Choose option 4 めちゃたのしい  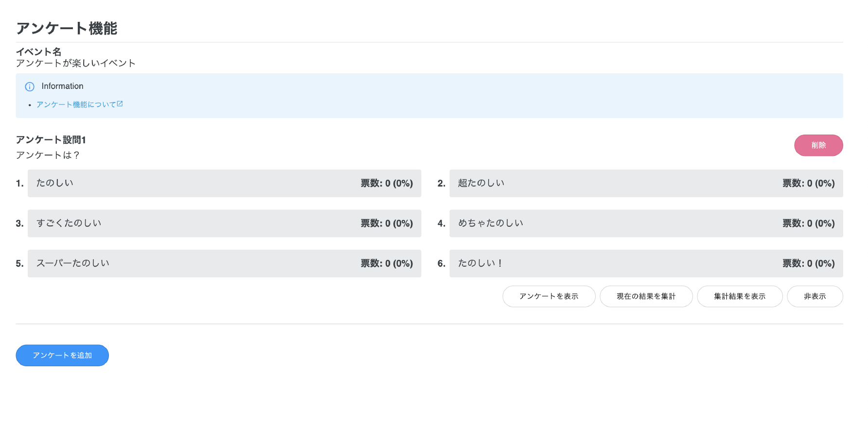646,223
